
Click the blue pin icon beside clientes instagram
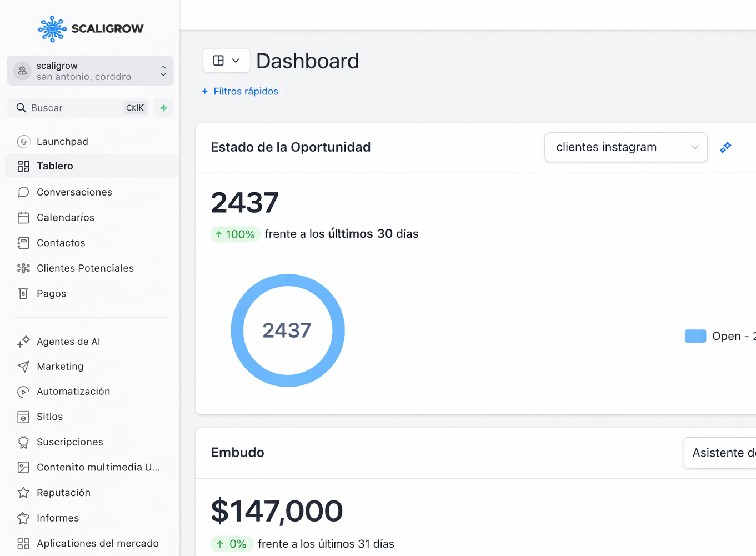(x=725, y=147)
